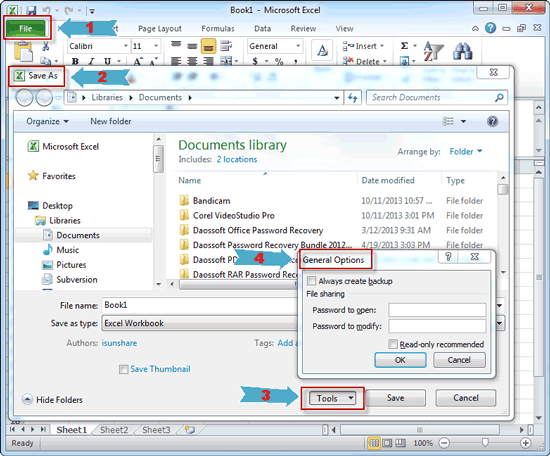This screenshot has height=456, width=550.
Task: Open Sort & Filter icon
Action: click(433, 51)
